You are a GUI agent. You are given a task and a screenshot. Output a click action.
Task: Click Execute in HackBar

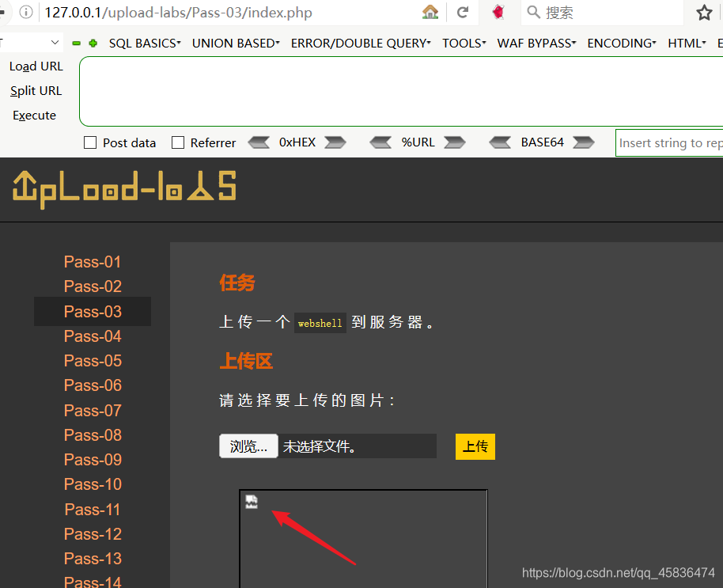(35, 116)
